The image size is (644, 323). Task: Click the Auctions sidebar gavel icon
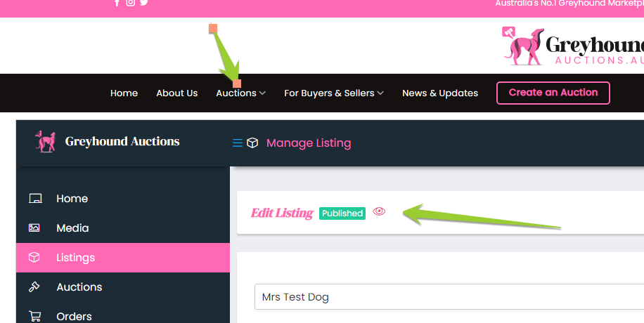tap(34, 287)
